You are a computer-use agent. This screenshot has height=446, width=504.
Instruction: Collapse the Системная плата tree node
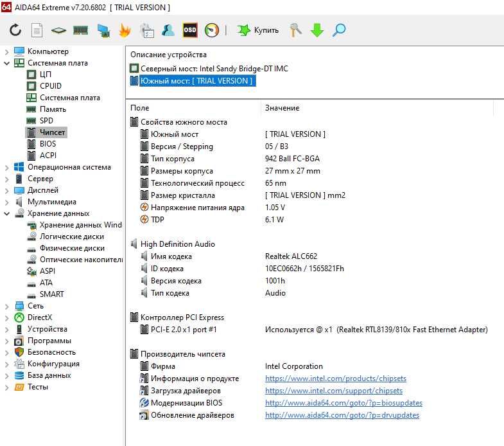point(6,63)
